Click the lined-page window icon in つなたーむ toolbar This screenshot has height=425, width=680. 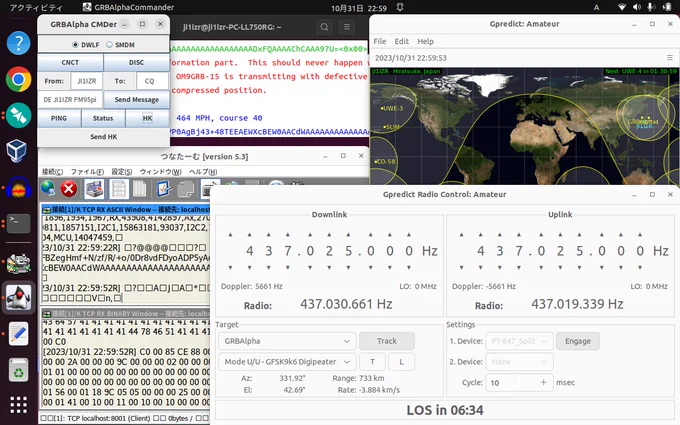click(x=119, y=189)
